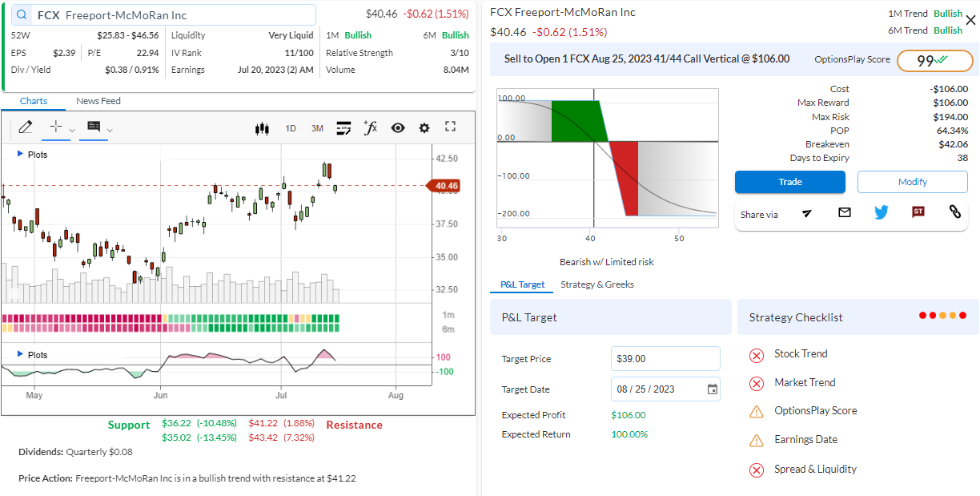This screenshot has height=496, width=980.
Task: Switch to the Charts tab
Action: click(x=34, y=101)
